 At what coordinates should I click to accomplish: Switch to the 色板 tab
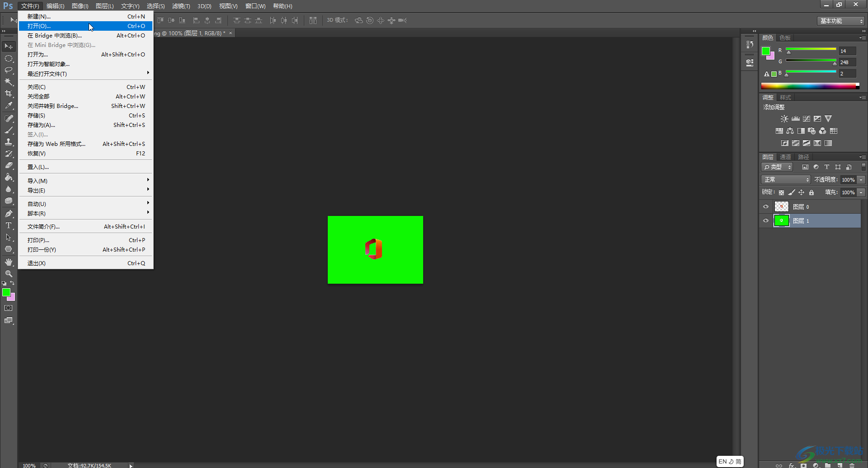click(785, 38)
